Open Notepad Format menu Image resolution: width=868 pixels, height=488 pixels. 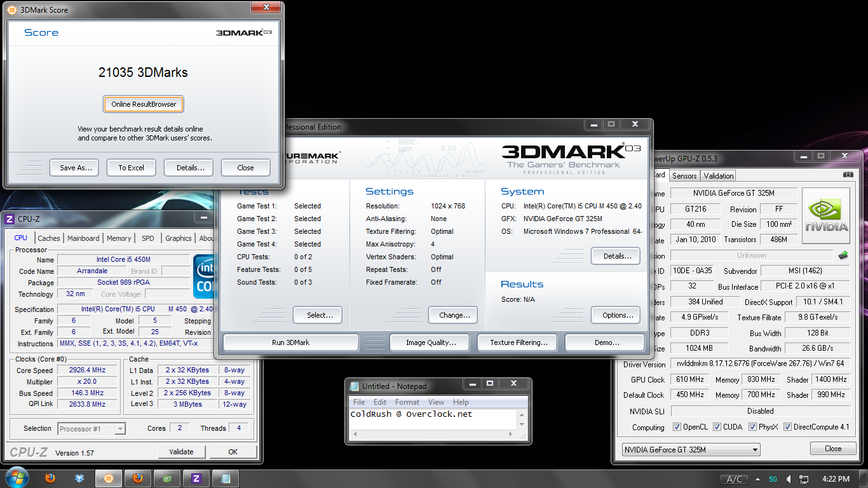407,402
